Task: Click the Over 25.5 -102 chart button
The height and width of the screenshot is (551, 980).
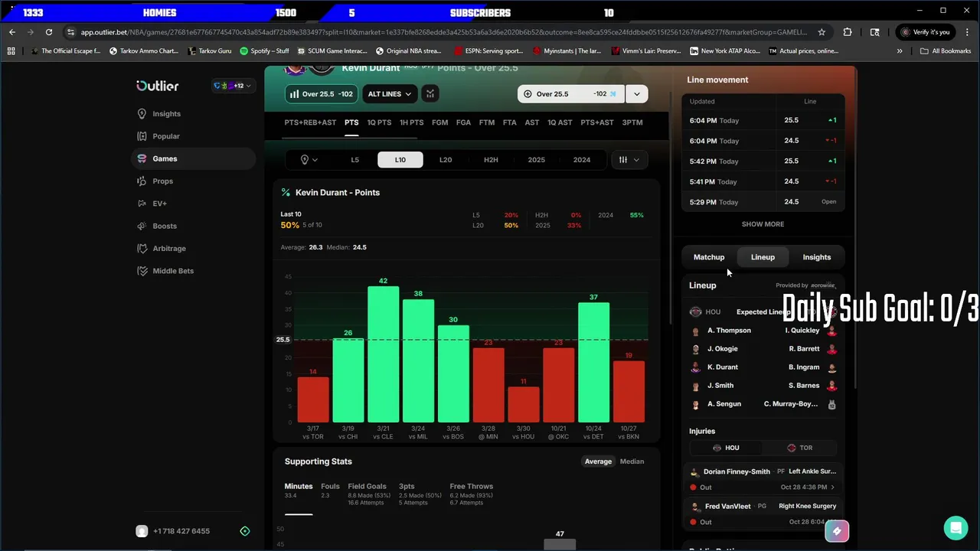Action: [321, 94]
